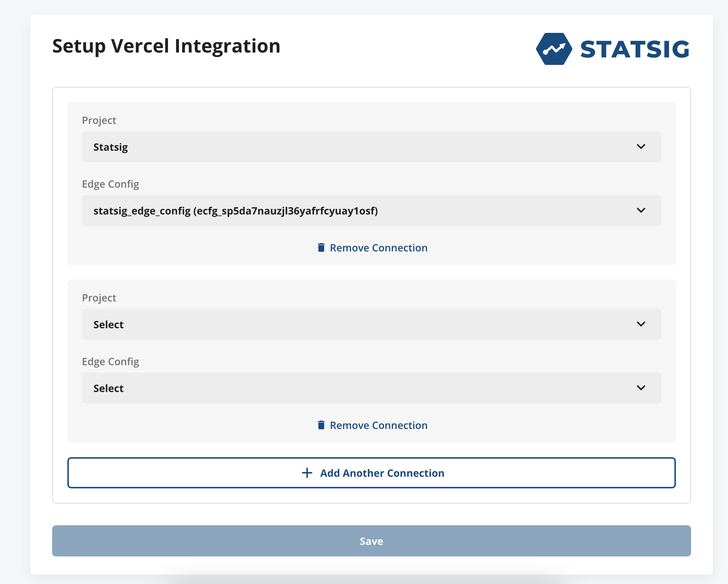Screen dimensions: 728x584
Task: Click trash icon in first connection
Action: (x=321, y=247)
